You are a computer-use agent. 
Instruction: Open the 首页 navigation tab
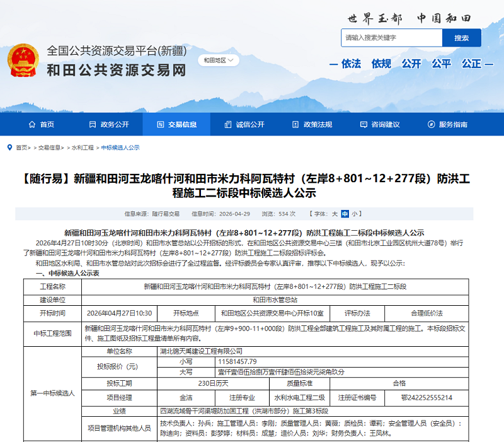[x=41, y=124]
